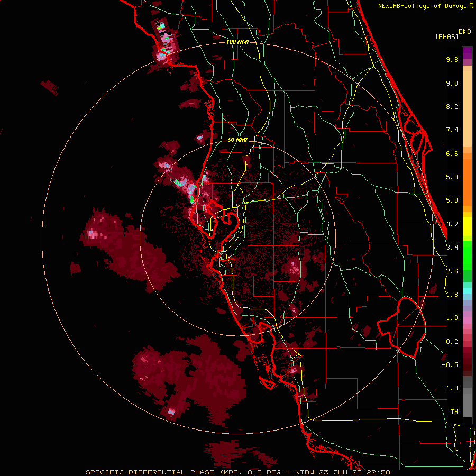This screenshot has width=476, height=476.
Task: Click the "4.2" value on the color scale
Action: coord(452,224)
